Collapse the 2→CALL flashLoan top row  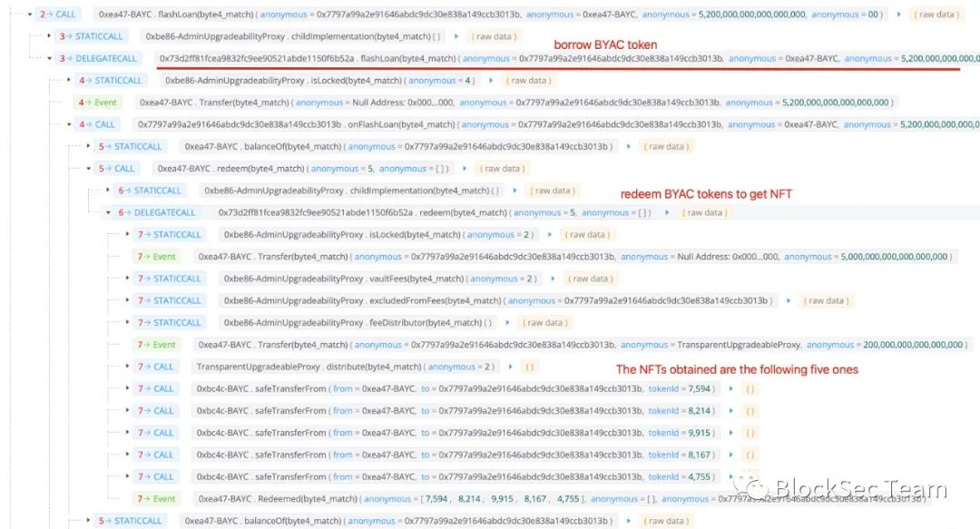pos(30,15)
